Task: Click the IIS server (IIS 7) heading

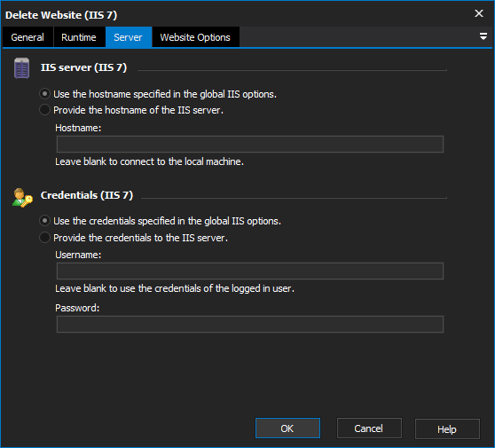Action: pyautogui.click(x=83, y=67)
